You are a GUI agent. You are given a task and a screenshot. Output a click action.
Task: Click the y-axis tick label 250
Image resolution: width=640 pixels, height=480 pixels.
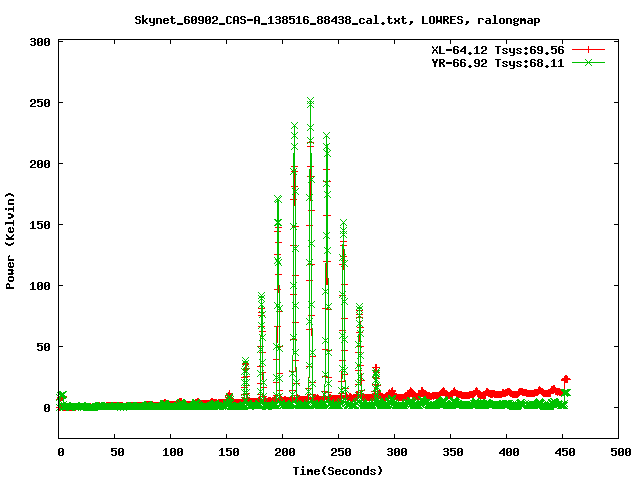click(x=40, y=103)
